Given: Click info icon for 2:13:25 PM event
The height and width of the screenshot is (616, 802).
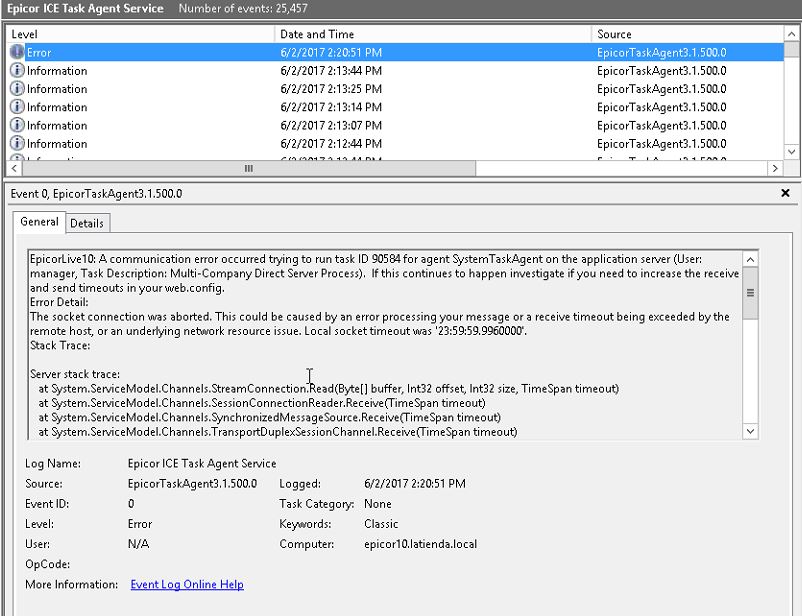Looking at the screenshot, I should (17, 89).
